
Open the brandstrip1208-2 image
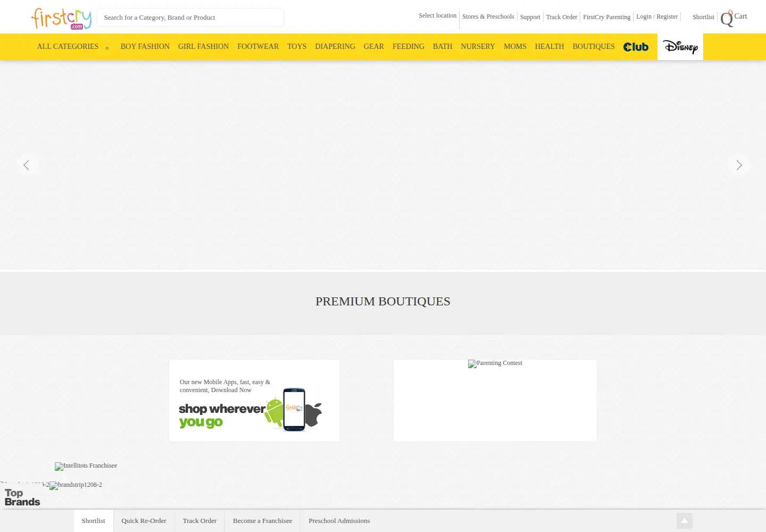[x=76, y=485]
